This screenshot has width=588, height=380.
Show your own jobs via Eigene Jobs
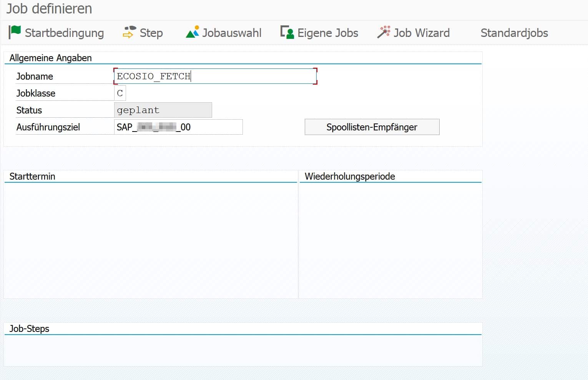click(327, 33)
